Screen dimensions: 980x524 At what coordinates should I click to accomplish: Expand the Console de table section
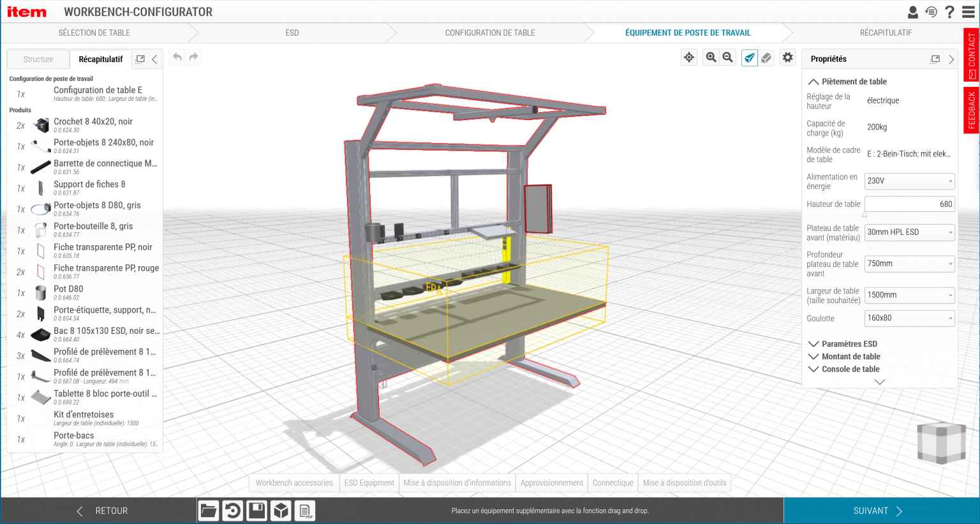[x=844, y=369]
